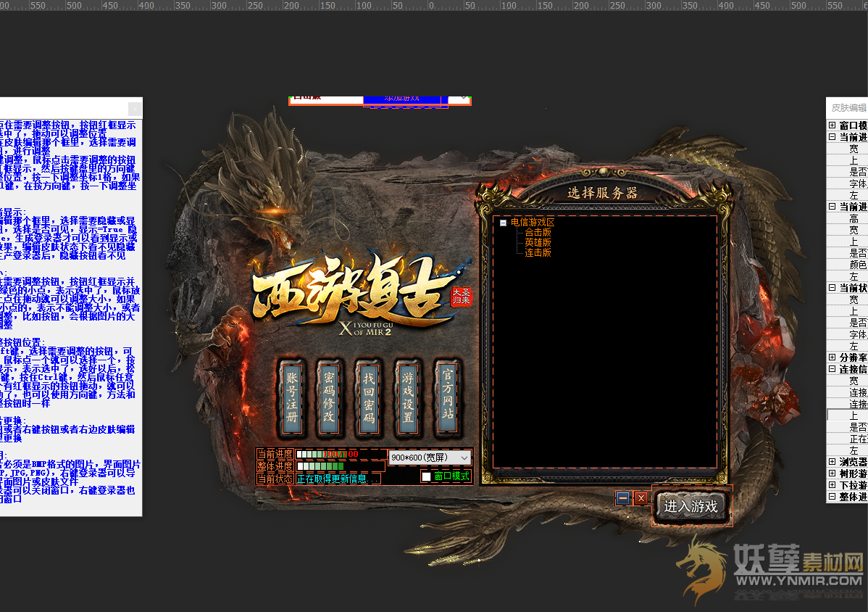The width and height of the screenshot is (868, 612).
Task: Expand the 浏览器 property group
Action: tap(832, 461)
